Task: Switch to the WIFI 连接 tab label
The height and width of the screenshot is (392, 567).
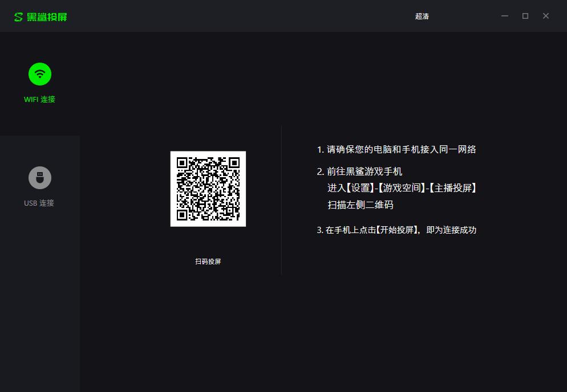Action: [39, 99]
